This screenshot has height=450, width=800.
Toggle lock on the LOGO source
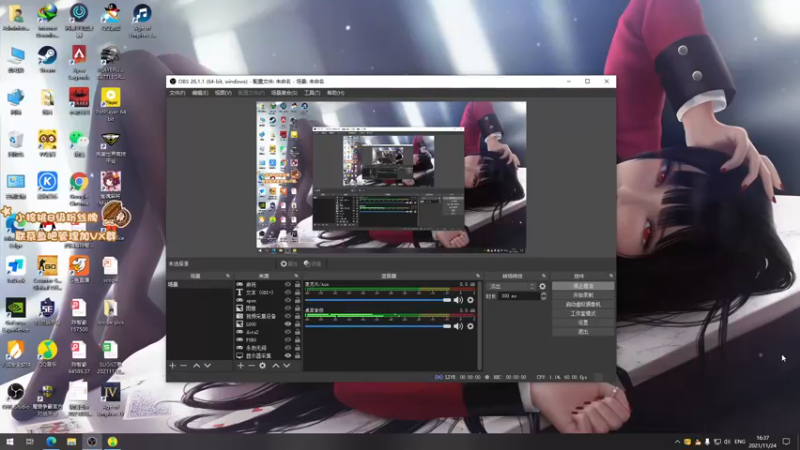coord(297,324)
